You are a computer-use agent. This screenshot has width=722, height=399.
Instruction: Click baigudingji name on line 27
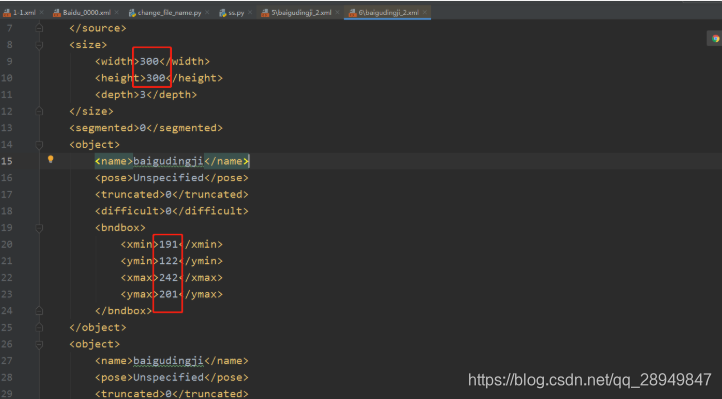point(168,361)
